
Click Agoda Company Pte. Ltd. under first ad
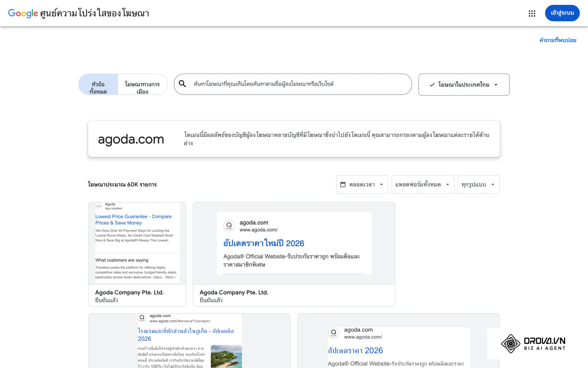pos(129,292)
